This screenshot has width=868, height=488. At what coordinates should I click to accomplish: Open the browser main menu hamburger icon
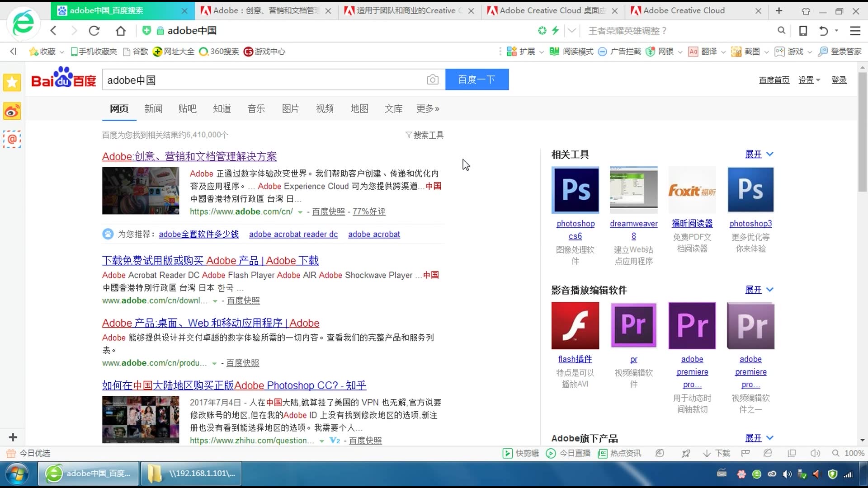point(855,31)
